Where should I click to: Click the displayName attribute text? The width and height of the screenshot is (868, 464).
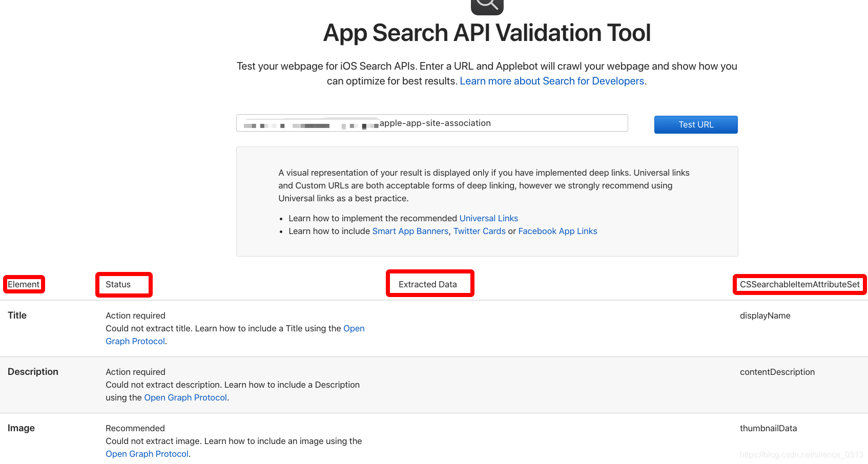pyautogui.click(x=765, y=315)
